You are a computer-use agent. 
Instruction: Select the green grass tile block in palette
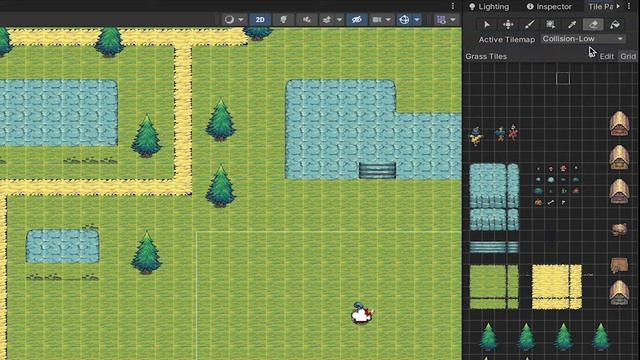(494, 287)
